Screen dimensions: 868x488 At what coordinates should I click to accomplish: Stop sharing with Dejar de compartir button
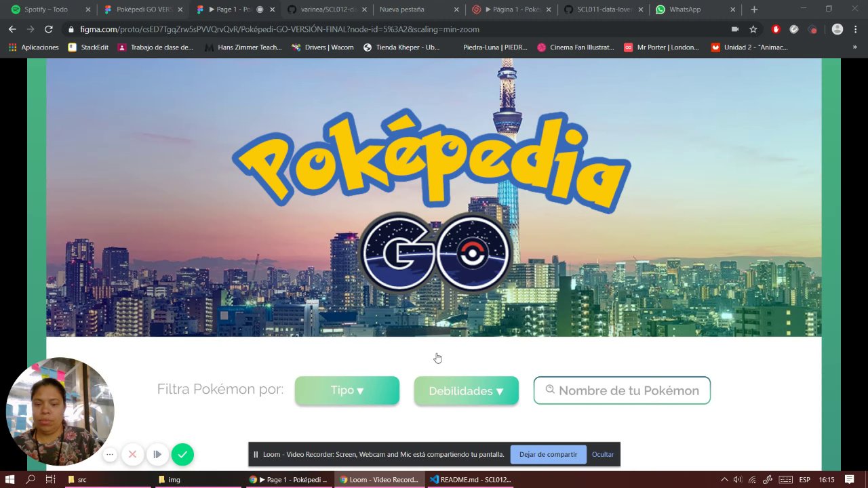click(x=548, y=454)
